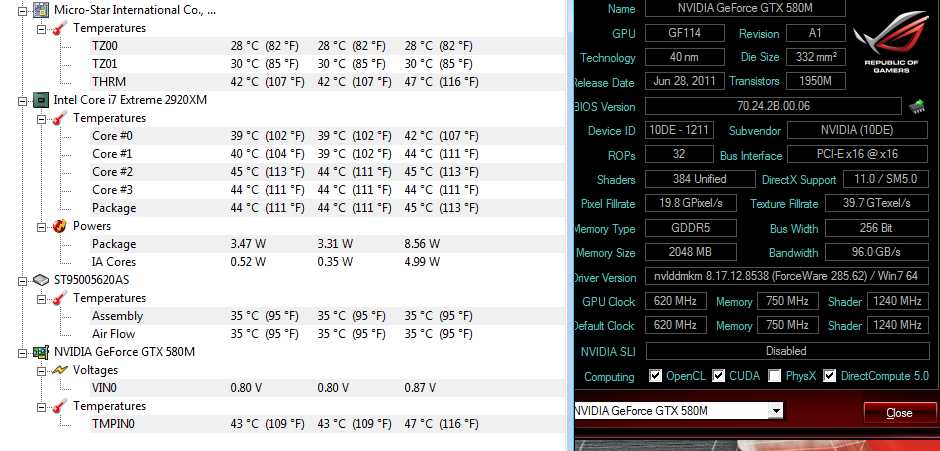Collapse the NVIDIA GeForce GTX 580M tree node
940x451 pixels.
pos(23,352)
